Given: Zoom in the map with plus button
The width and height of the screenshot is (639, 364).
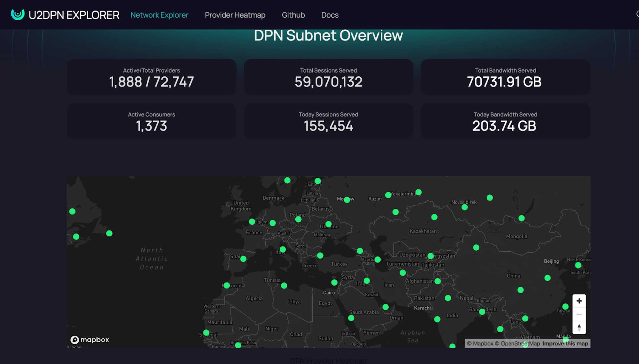Looking at the screenshot, I should point(579,301).
